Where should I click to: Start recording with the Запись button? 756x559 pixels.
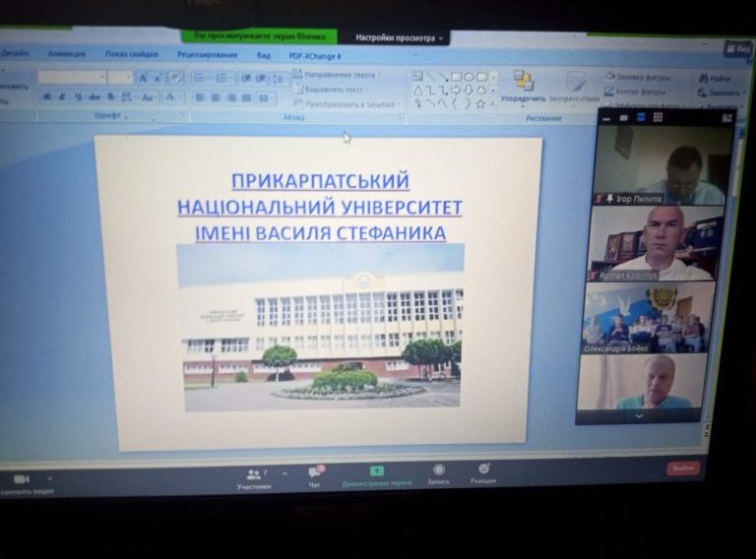point(438,471)
